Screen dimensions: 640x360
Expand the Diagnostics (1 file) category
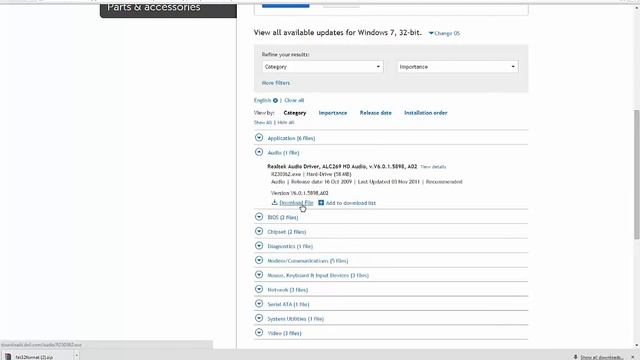pyautogui.click(x=259, y=246)
